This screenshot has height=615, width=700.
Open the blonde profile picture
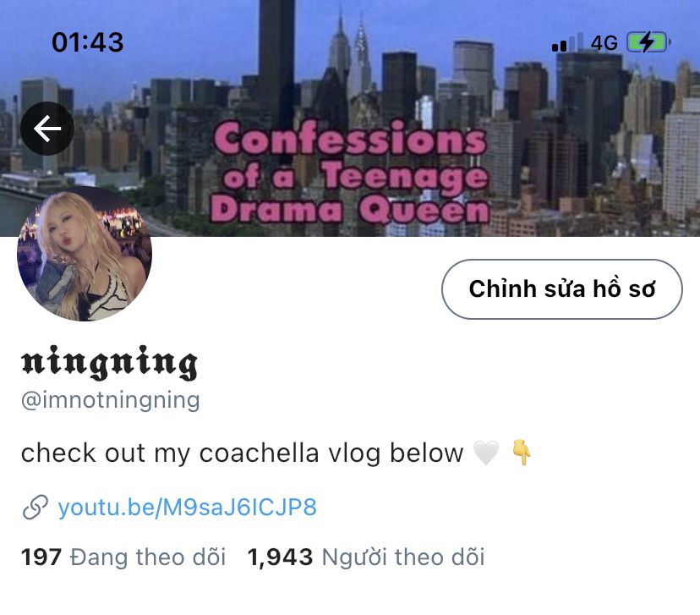(85, 253)
